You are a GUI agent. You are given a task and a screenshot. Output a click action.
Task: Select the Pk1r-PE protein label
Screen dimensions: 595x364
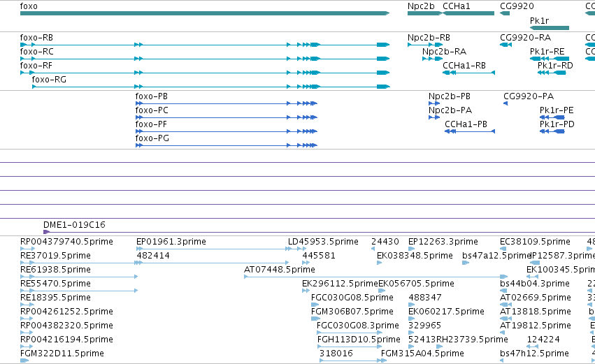tap(557, 110)
